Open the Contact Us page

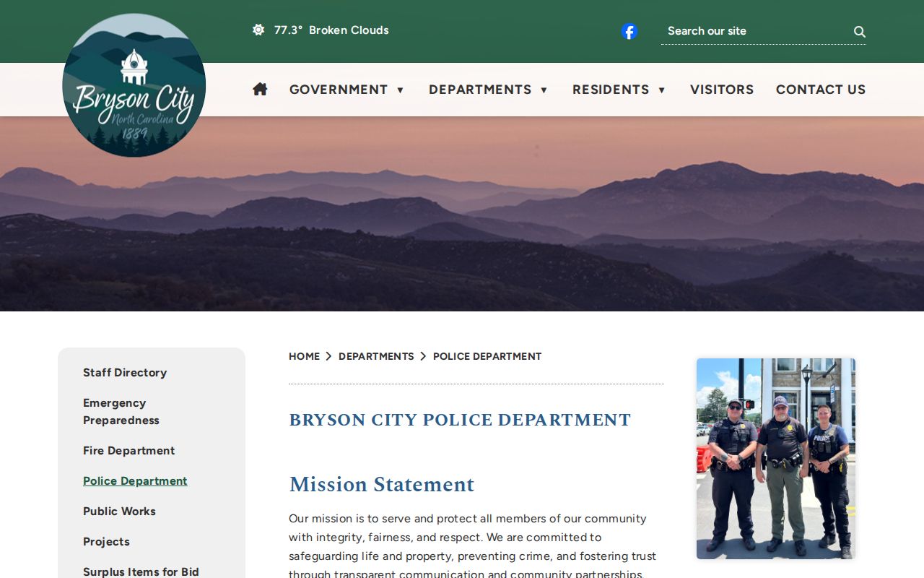821,90
